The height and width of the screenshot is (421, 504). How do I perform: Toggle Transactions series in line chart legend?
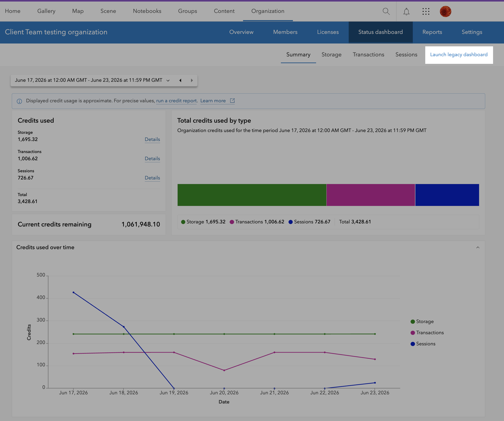[427, 333]
